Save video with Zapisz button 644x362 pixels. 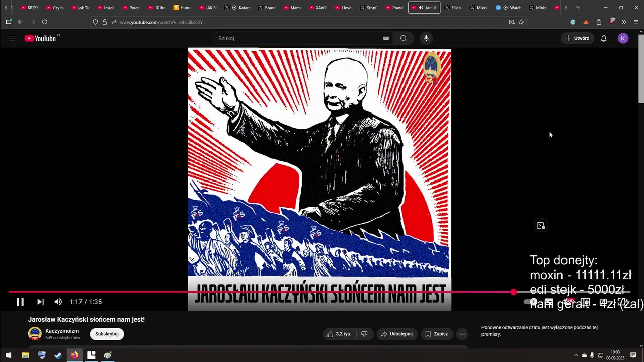(x=437, y=334)
